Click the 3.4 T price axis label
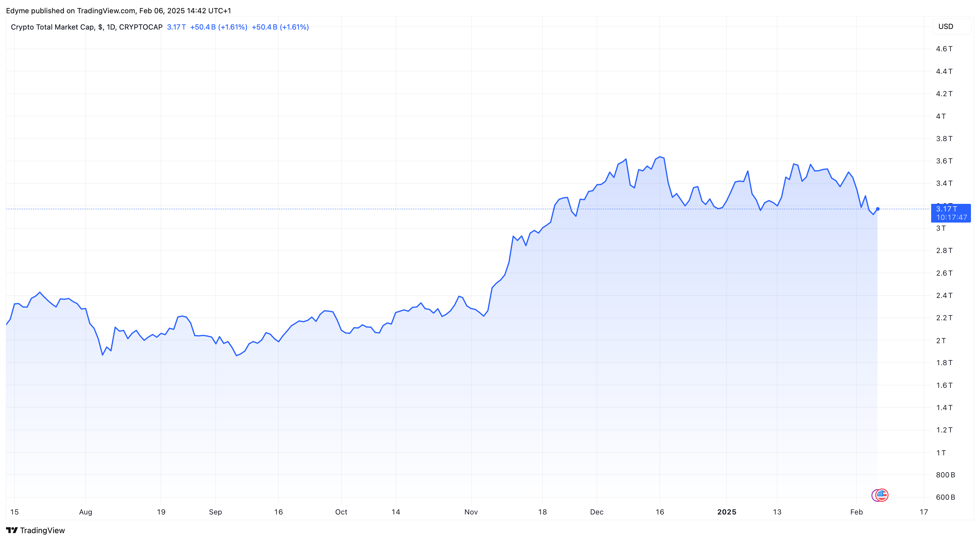The height and width of the screenshot is (541, 980). point(944,183)
